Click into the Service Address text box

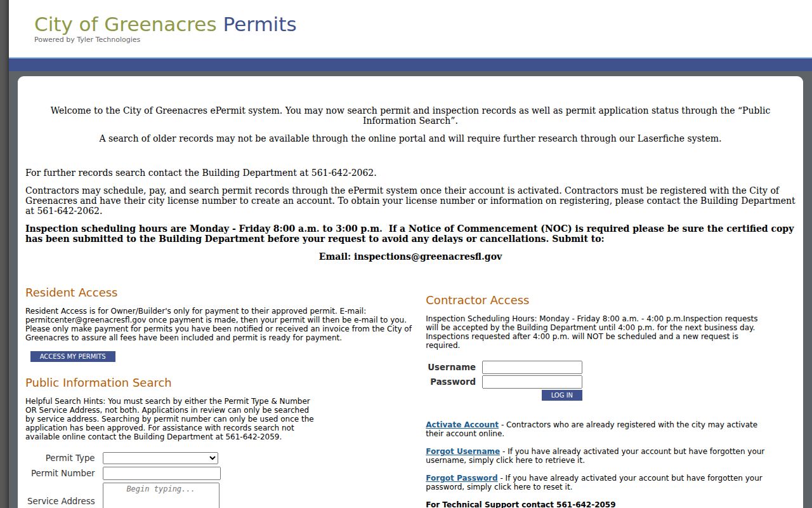(x=161, y=495)
